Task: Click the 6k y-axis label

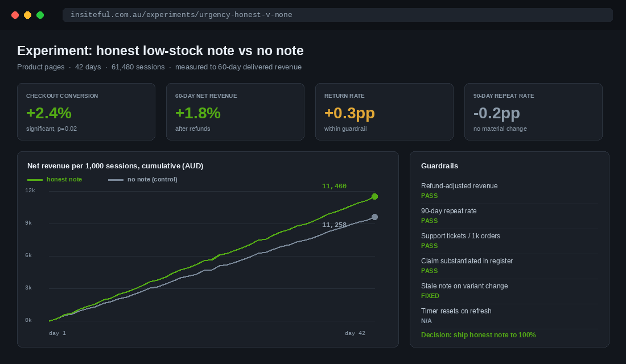Action: pyautogui.click(x=28, y=255)
